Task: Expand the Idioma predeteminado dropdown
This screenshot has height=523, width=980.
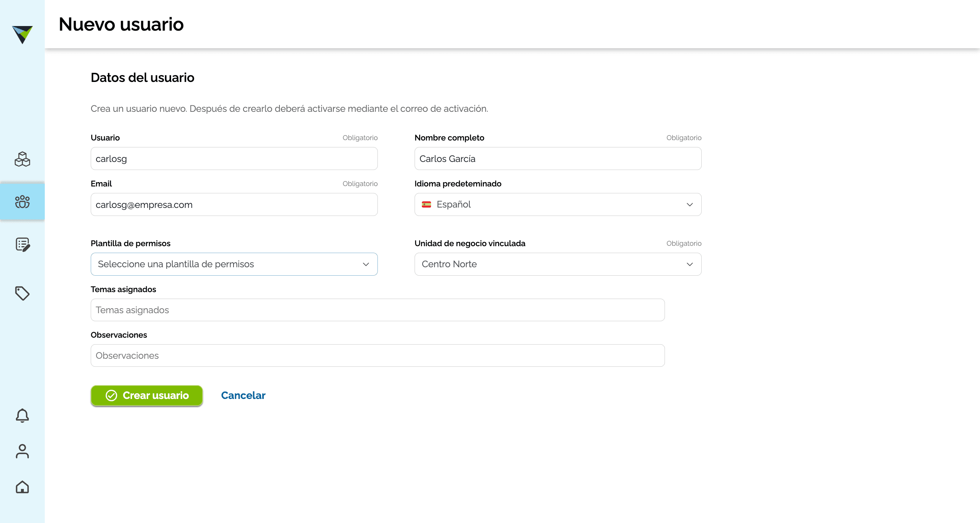Action: click(558, 204)
